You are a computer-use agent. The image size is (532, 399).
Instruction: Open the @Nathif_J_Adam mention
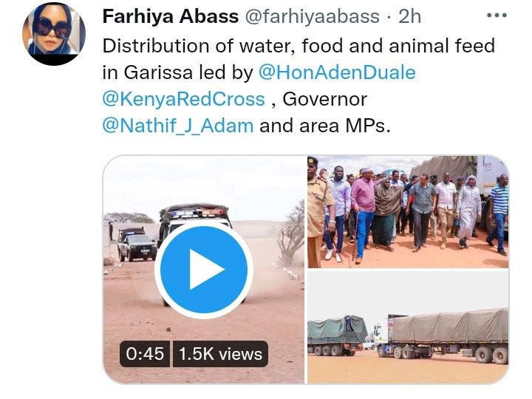[x=178, y=126]
